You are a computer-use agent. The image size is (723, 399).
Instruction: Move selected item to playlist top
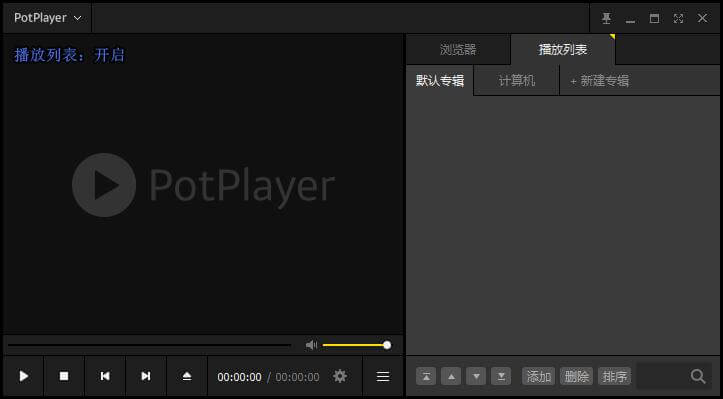tap(426, 376)
